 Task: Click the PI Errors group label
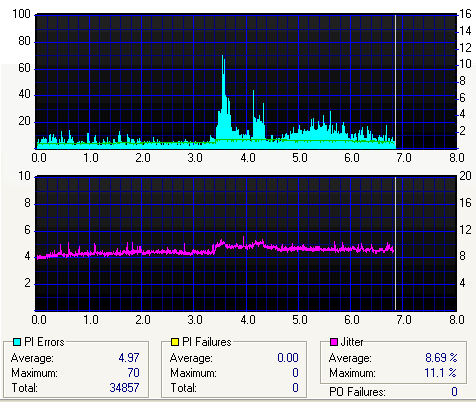tap(44, 342)
